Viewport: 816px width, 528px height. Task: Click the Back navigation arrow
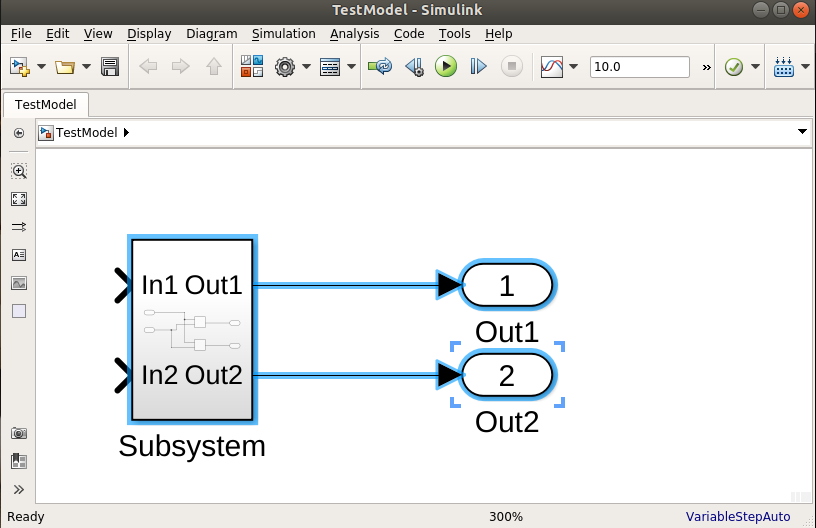pos(148,67)
